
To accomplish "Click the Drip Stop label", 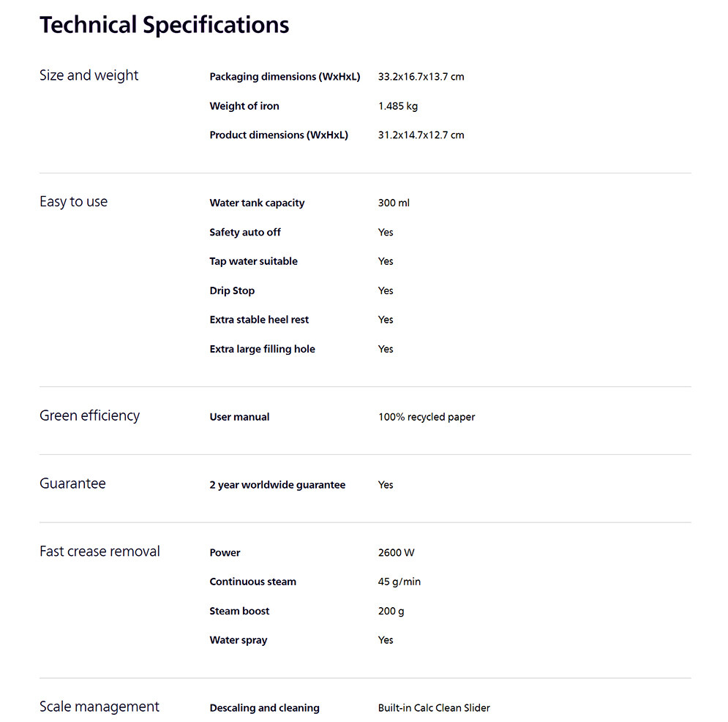I will pyautogui.click(x=232, y=291).
